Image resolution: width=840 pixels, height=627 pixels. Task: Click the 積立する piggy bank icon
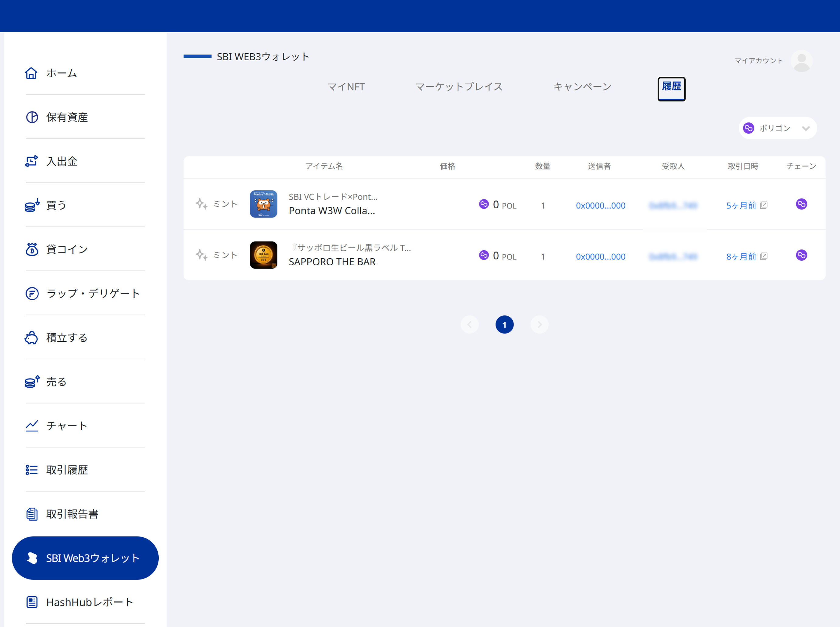[x=31, y=337]
